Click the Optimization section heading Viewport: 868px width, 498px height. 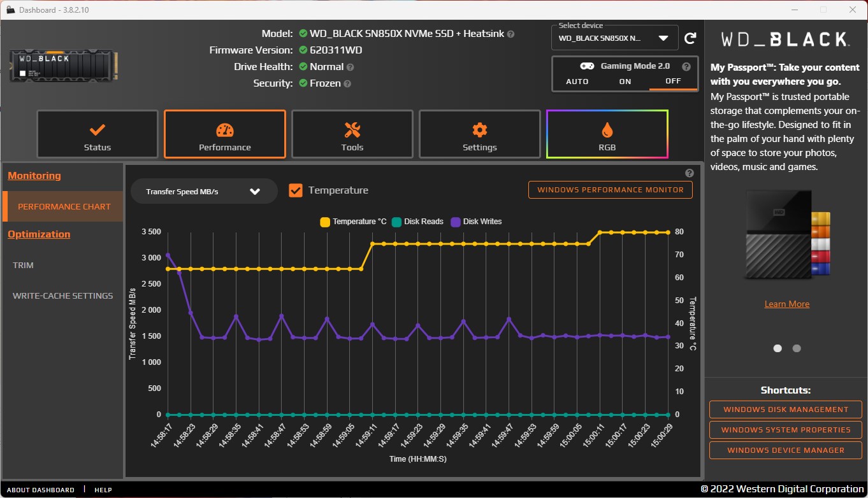point(39,234)
